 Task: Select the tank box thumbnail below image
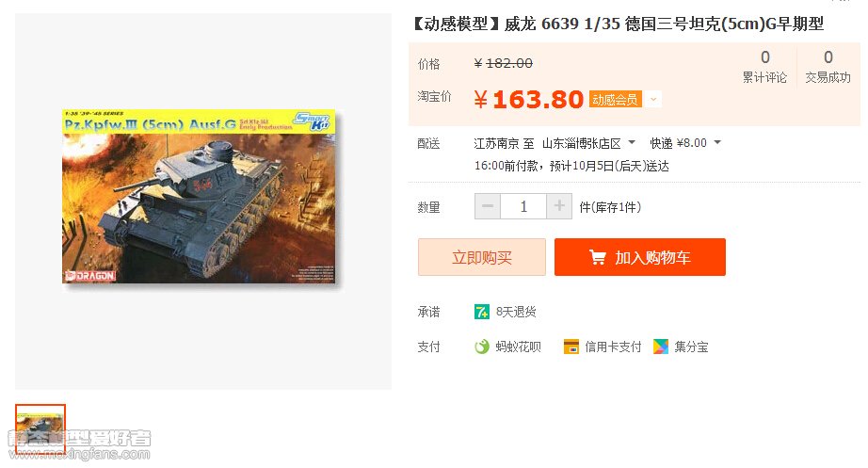coord(40,429)
